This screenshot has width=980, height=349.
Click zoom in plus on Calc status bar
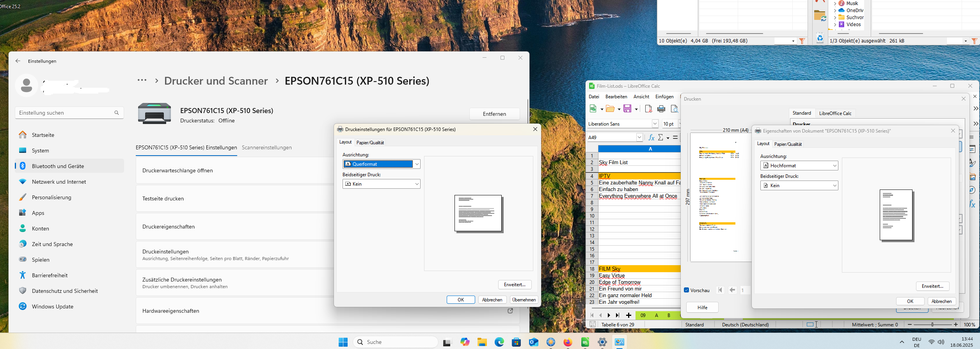(956, 324)
